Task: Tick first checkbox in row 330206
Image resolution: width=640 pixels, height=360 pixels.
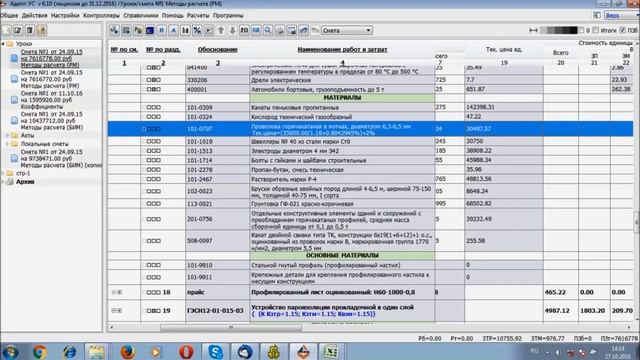Action: click(149, 80)
